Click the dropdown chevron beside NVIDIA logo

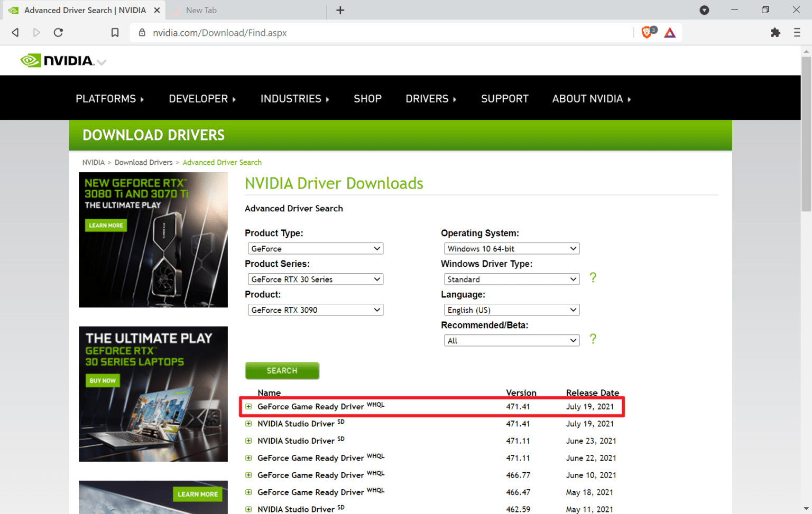pos(102,62)
